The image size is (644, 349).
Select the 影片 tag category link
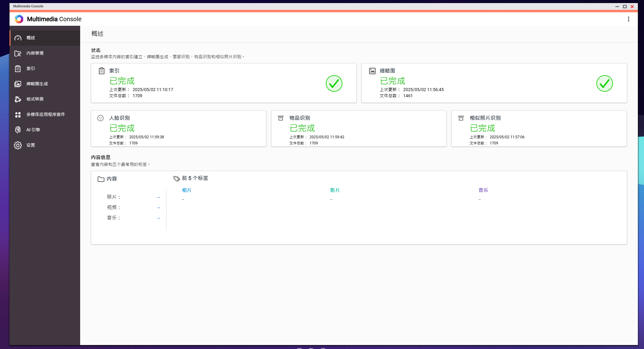335,190
